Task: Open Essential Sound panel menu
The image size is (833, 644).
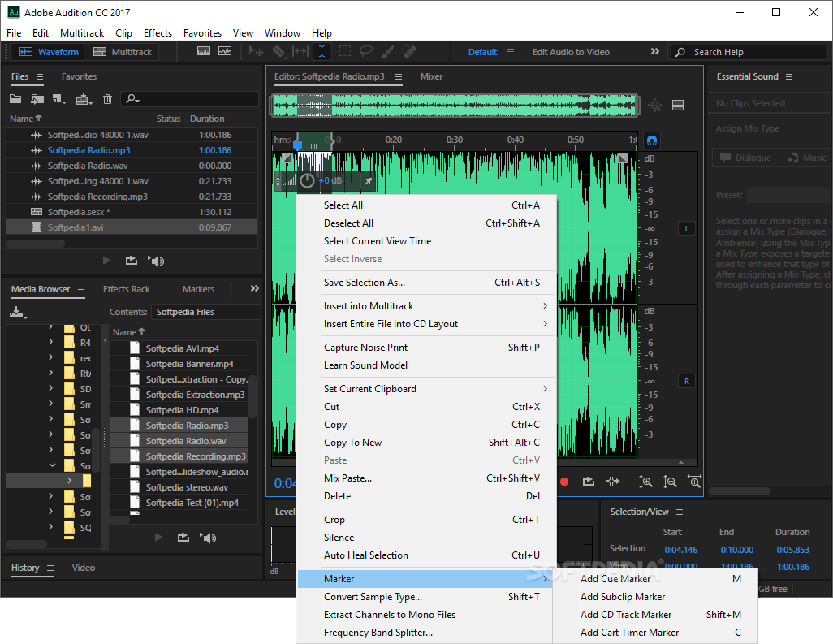Action: click(789, 76)
